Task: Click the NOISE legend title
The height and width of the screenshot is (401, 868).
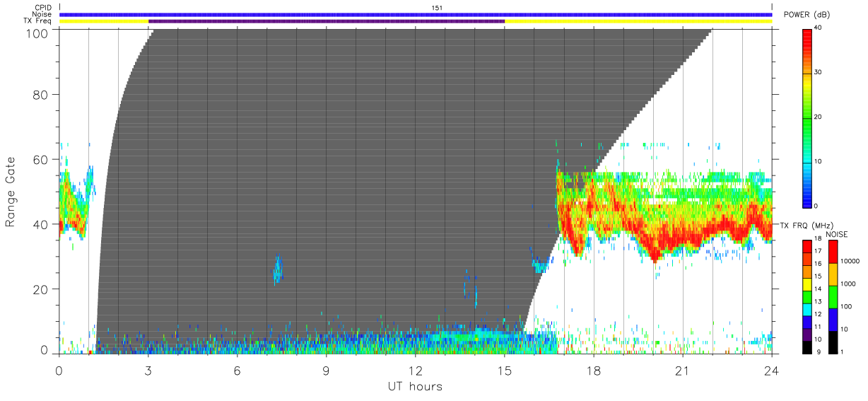Action: click(x=837, y=234)
